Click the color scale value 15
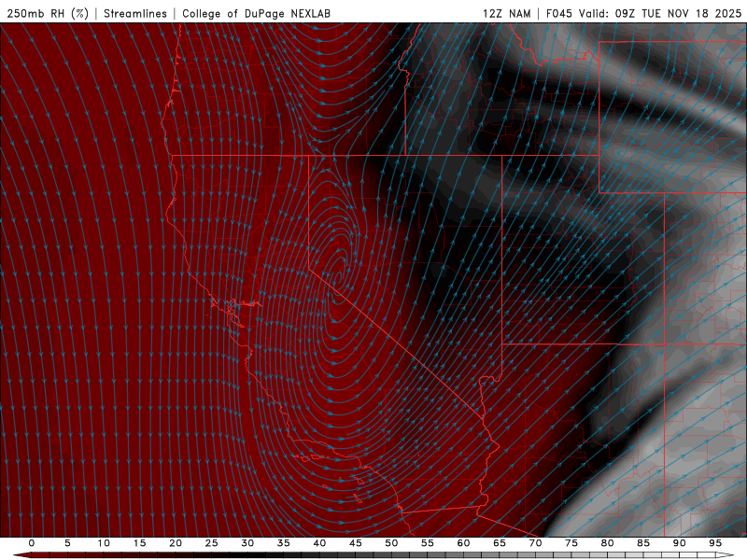The width and height of the screenshot is (747, 560). click(139, 543)
